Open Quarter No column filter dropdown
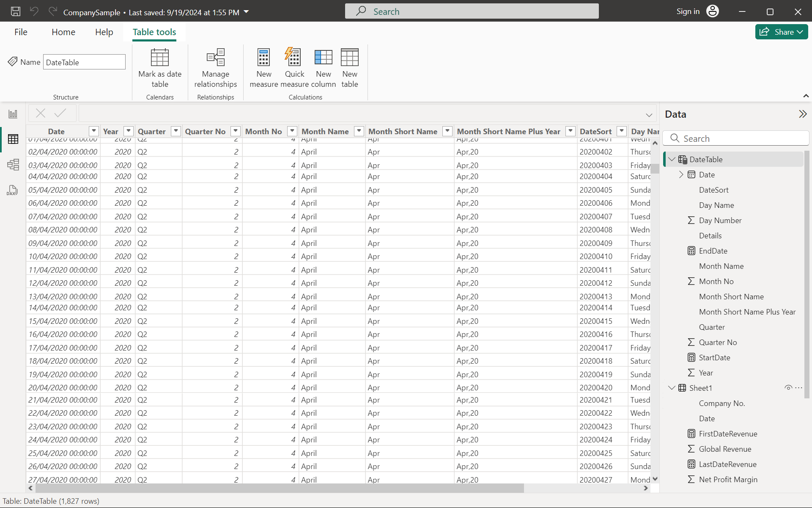This screenshot has height=508, width=812. click(236, 131)
